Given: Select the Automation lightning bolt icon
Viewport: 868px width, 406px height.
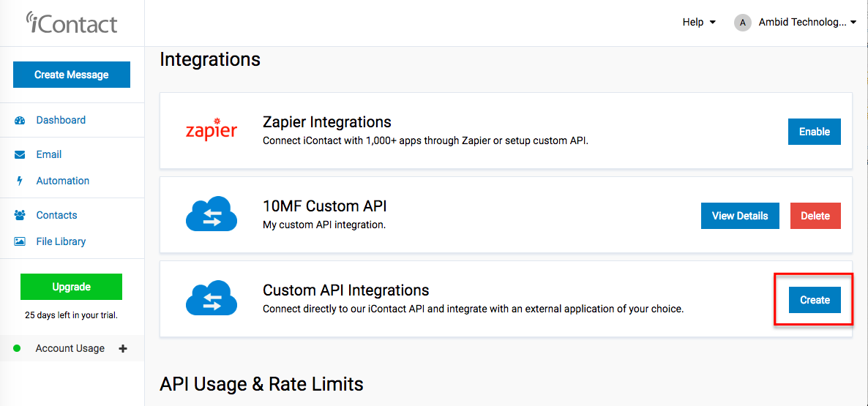Looking at the screenshot, I should (20, 181).
